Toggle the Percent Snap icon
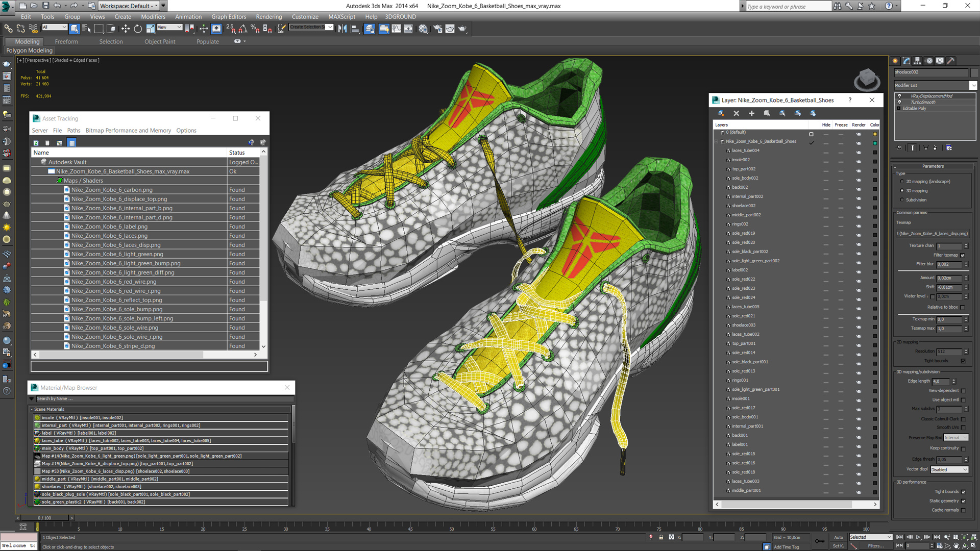Screen dimensions: 980x551 255,29
